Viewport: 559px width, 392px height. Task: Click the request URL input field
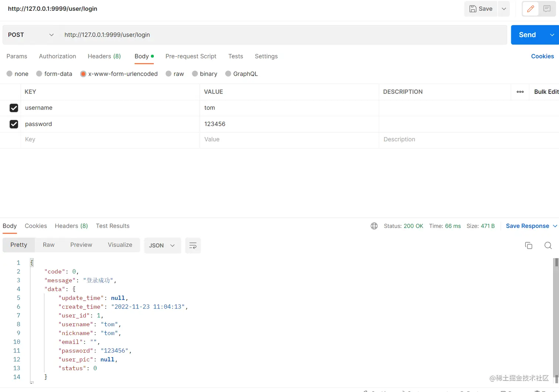tap(284, 35)
